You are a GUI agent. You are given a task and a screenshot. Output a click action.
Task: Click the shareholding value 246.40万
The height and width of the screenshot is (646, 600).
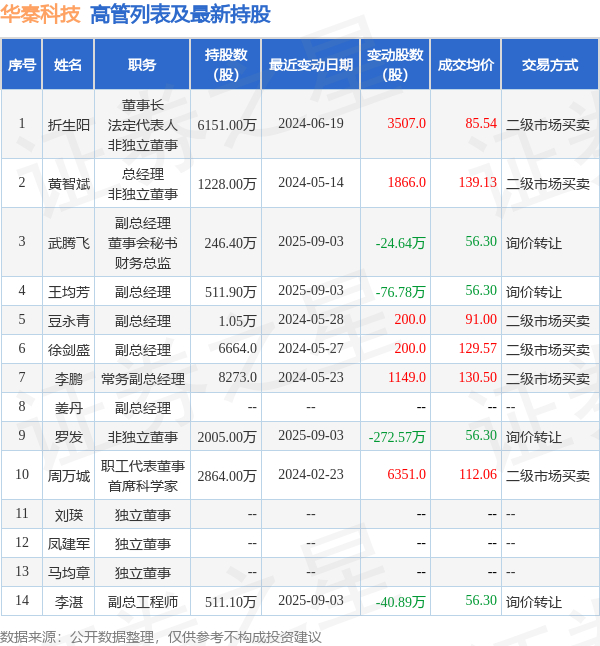click(230, 243)
